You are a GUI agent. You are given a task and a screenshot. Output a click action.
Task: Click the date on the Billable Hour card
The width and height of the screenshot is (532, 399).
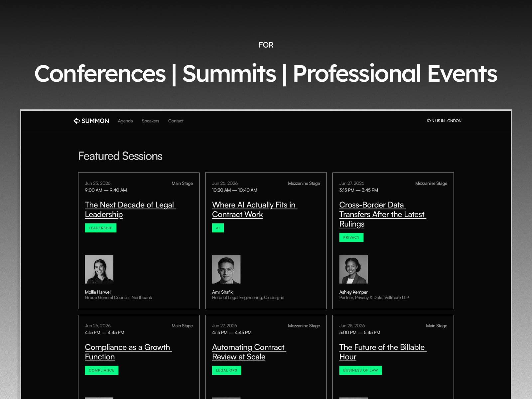352,326
